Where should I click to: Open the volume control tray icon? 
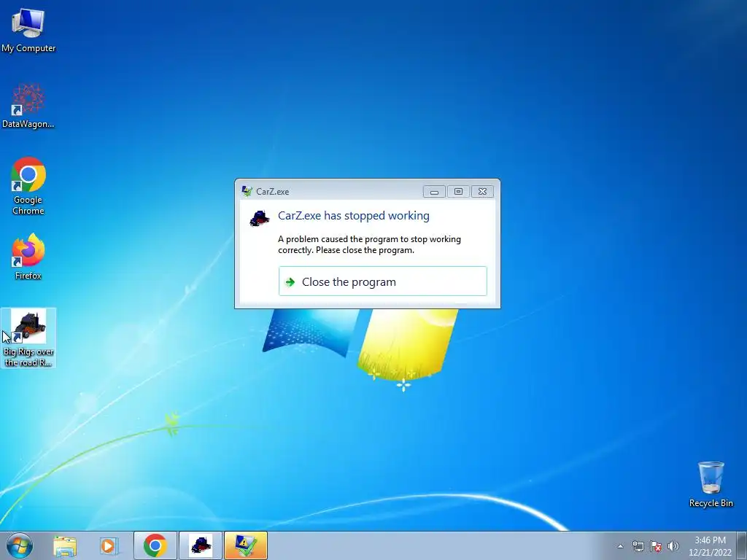pyautogui.click(x=673, y=546)
